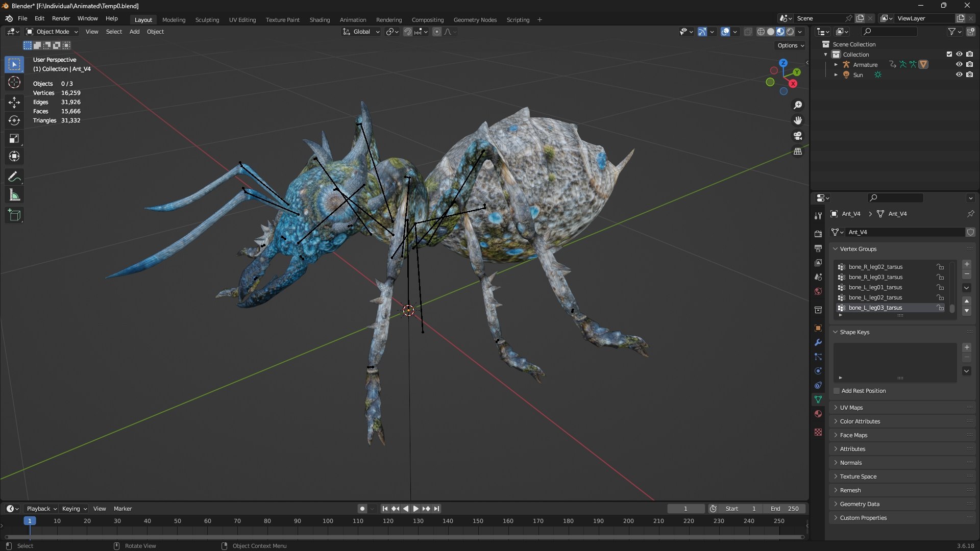Expand the UV Maps panel
This screenshot has width=980, height=551.
coord(851,408)
